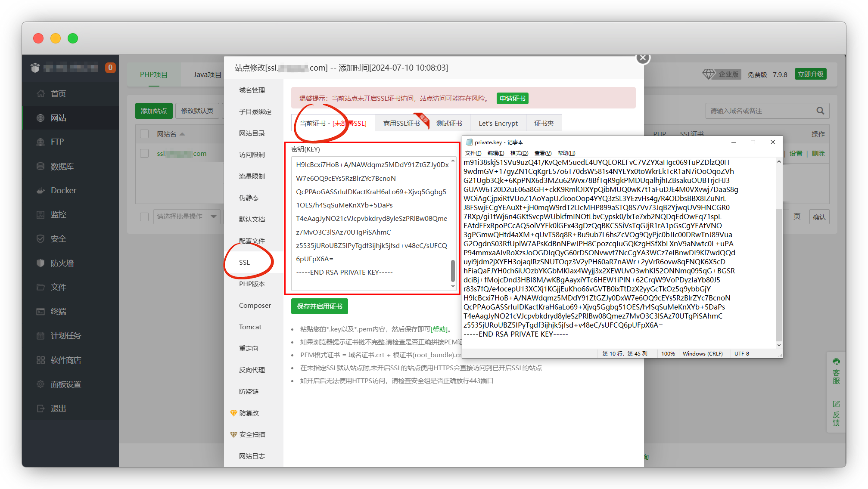Image resolution: width=868 pixels, height=489 pixels.
Task: Click the software store grid icon
Action: point(40,360)
